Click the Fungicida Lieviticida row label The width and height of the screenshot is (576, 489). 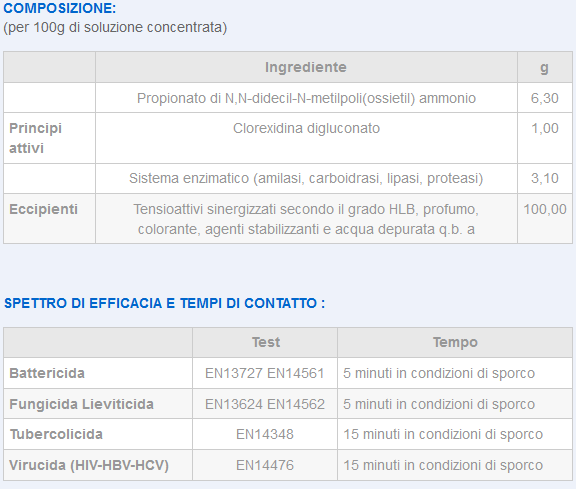pos(98,404)
